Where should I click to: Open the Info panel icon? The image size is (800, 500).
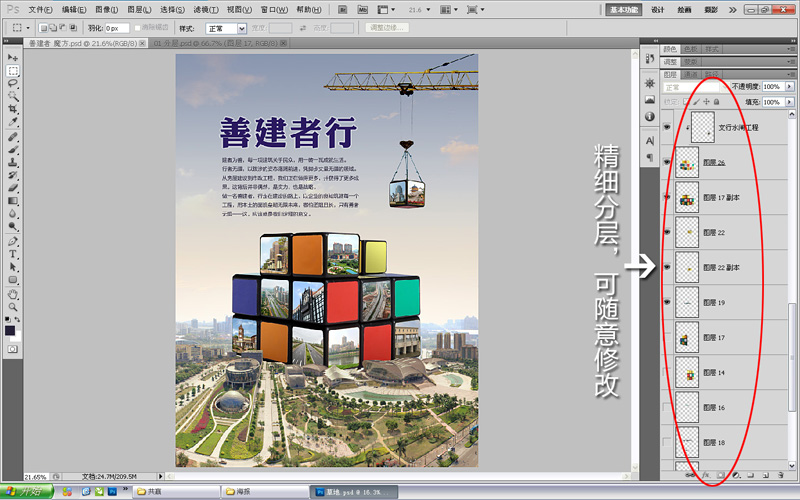point(649,116)
